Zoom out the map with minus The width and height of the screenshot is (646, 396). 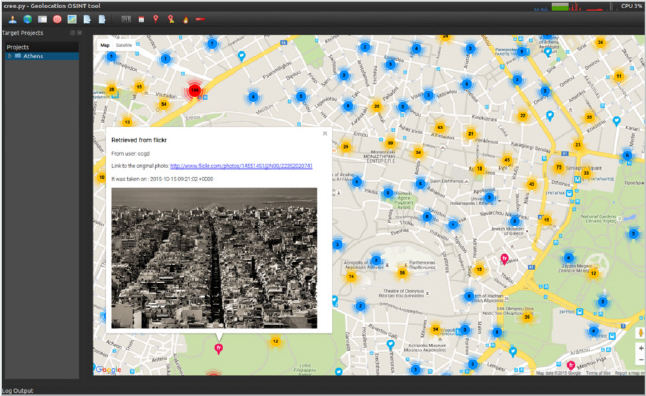click(641, 360)
